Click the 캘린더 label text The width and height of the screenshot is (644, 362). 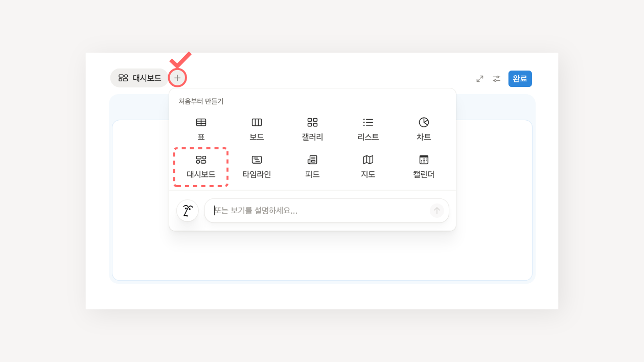[x=424, y=174]
